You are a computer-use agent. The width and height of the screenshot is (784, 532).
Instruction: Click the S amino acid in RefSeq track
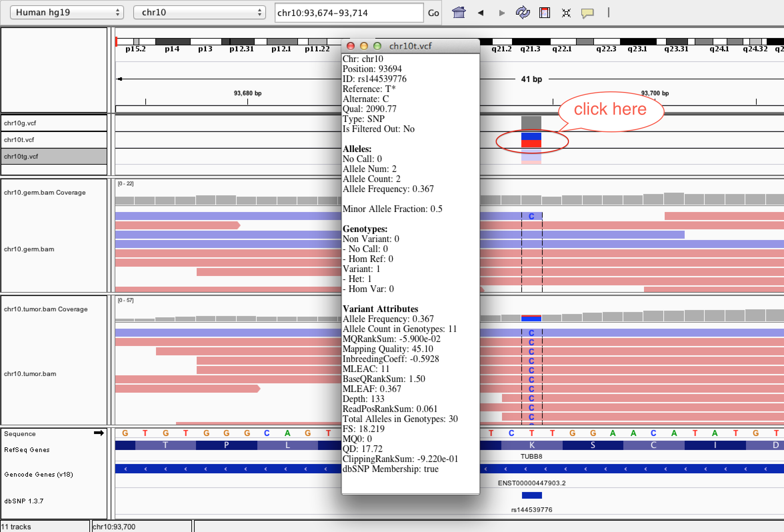[593, 445]
